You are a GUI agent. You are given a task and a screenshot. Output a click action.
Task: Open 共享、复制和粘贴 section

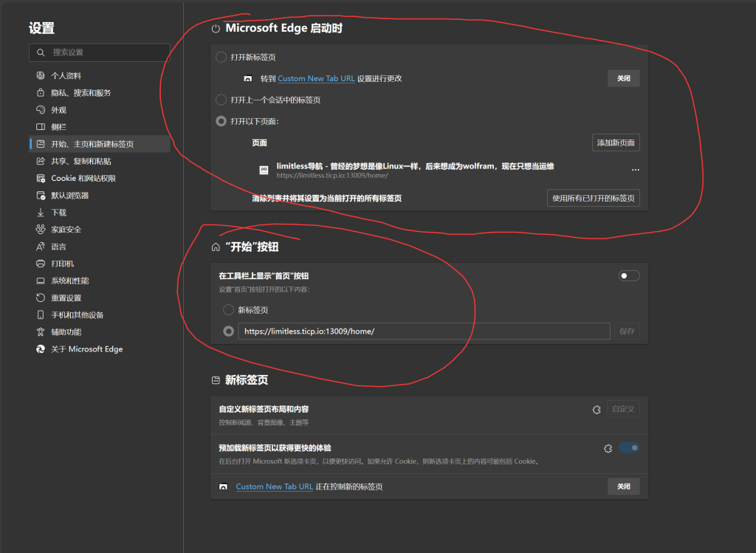coord(100,161)
